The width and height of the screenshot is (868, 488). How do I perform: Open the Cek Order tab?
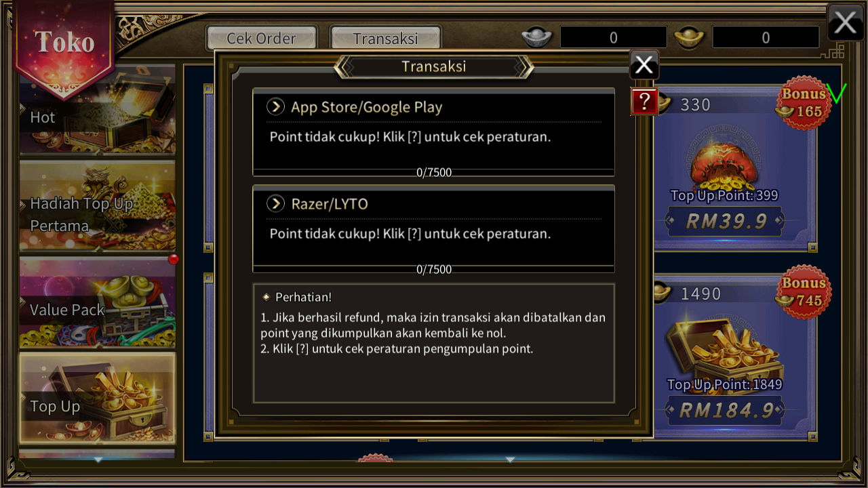click(261, 39)
